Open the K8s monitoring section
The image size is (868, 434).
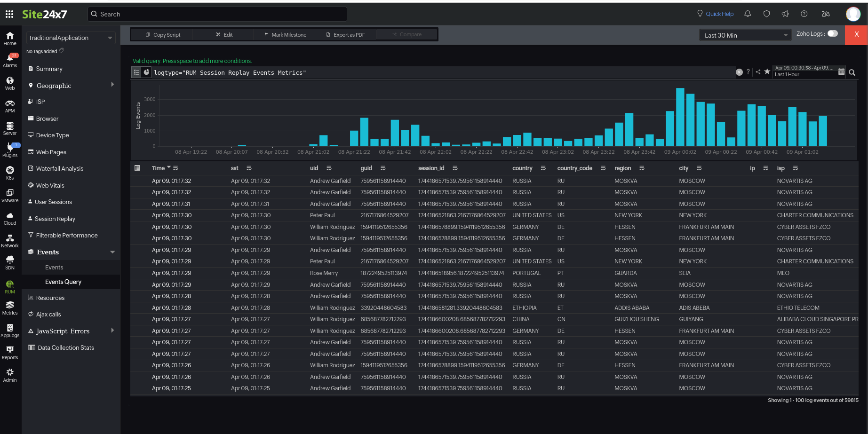click(x=10, y=173)
